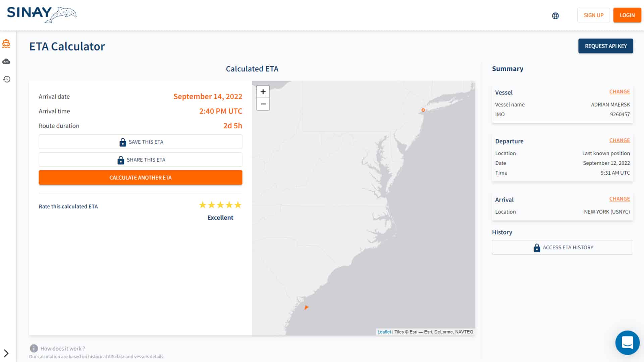Click the cloud/weather icon in sidebar

coord(6,61)
